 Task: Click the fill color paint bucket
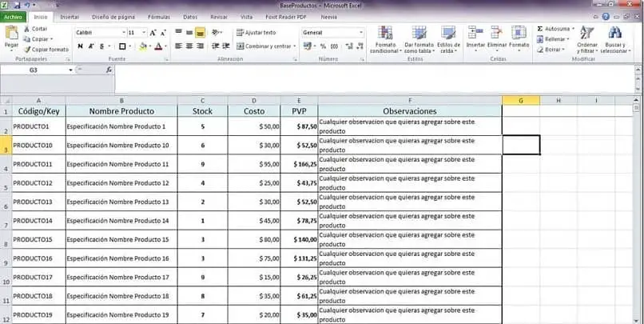pos(143,46)
